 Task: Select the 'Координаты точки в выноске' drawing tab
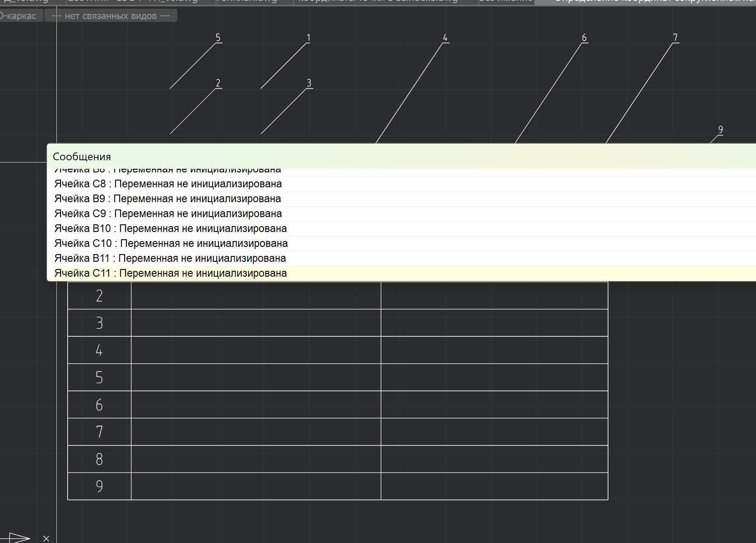377,1
